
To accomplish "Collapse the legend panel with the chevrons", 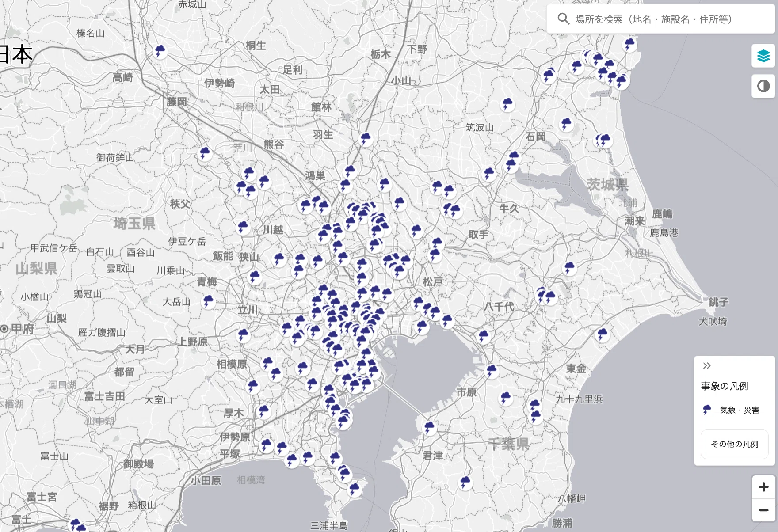I will [x=707, y=365].
